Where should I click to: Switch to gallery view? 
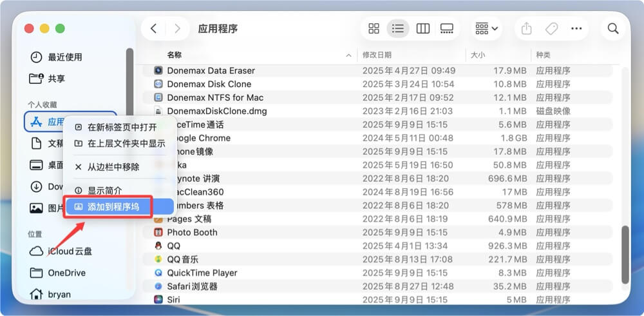tap(446, 28)
